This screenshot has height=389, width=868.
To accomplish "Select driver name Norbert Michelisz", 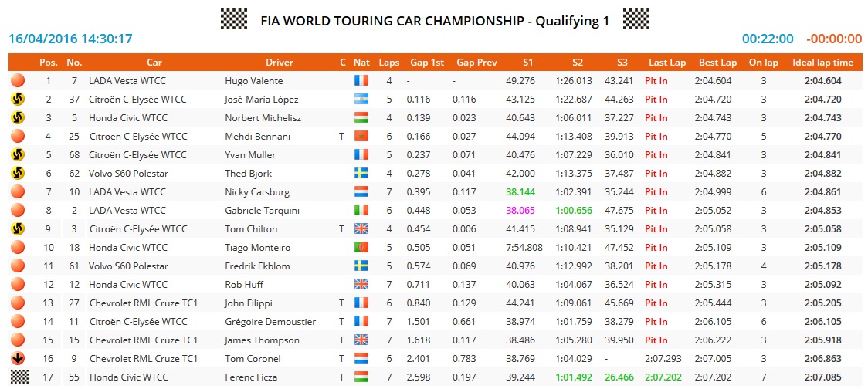I will [x=263, y=117].
